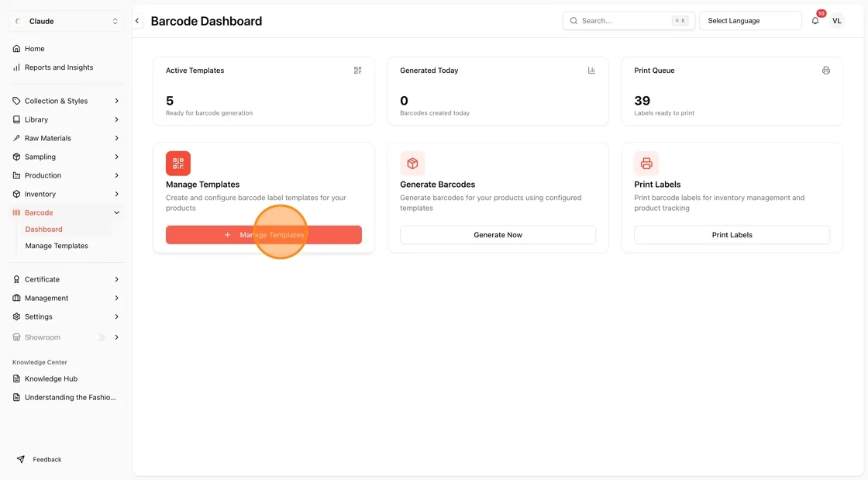Click the chart icon in Generated Today card

592,71
